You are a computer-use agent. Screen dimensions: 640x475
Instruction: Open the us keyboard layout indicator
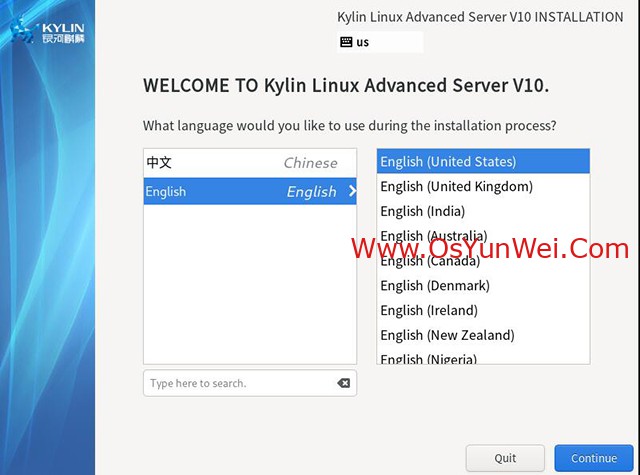(380, 42)
